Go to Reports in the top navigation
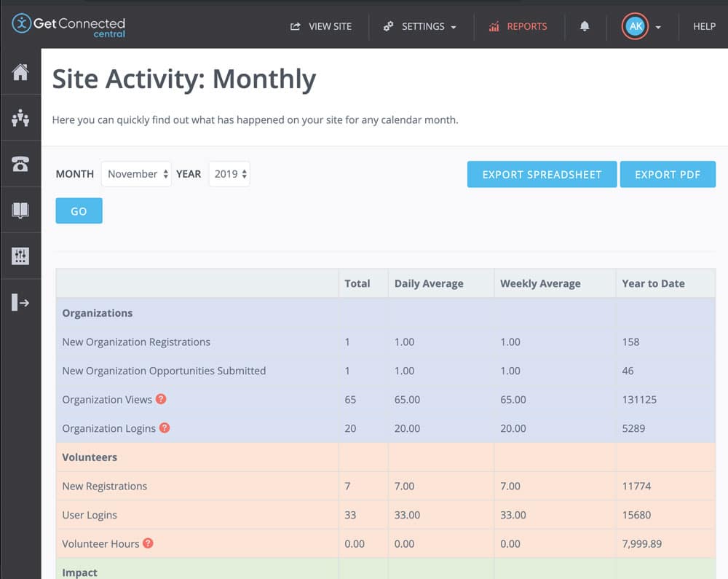Viewport: 728px width, 579px height. (518, 26)
